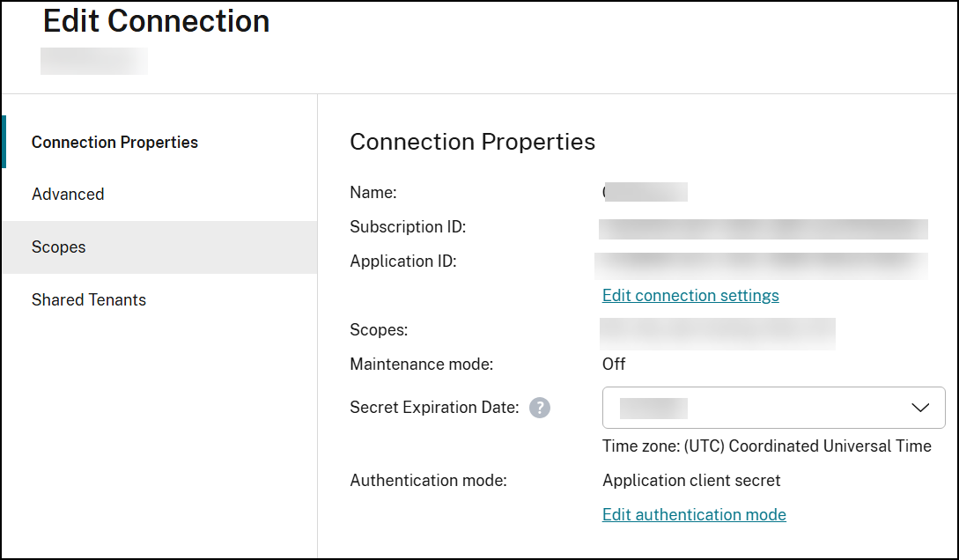
Task: Click the Secret Expiration Date label
Action: pyautogui.click(x=434, y=408)
